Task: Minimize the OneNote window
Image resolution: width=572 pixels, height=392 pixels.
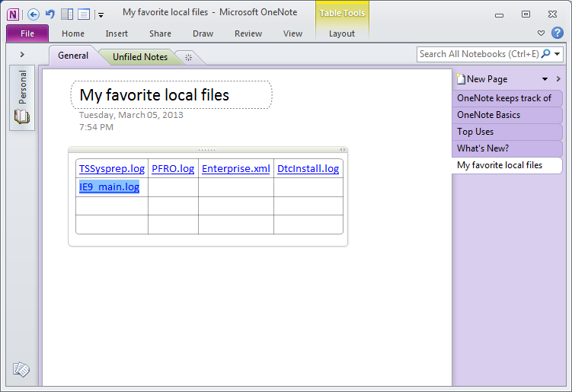Action: coord(499,14)
